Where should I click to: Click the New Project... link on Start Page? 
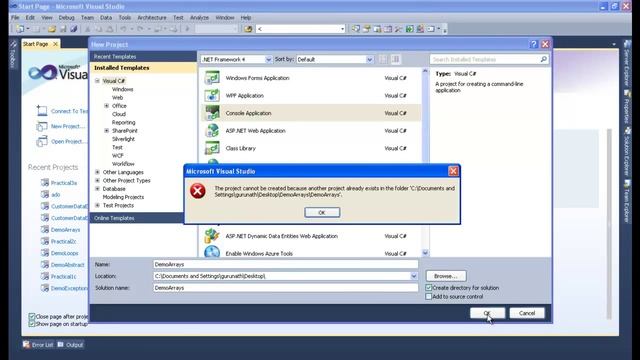coord(68,127)
